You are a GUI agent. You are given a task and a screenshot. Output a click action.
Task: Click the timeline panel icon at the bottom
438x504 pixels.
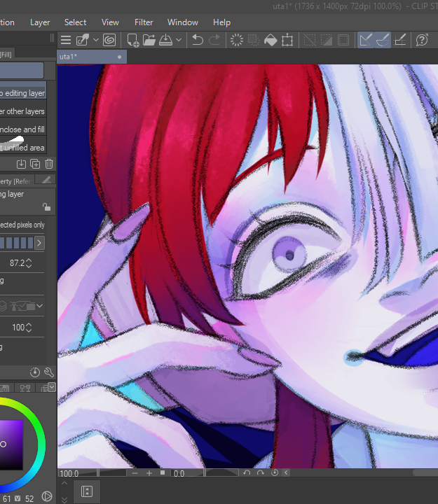click(x=87, y=491)
